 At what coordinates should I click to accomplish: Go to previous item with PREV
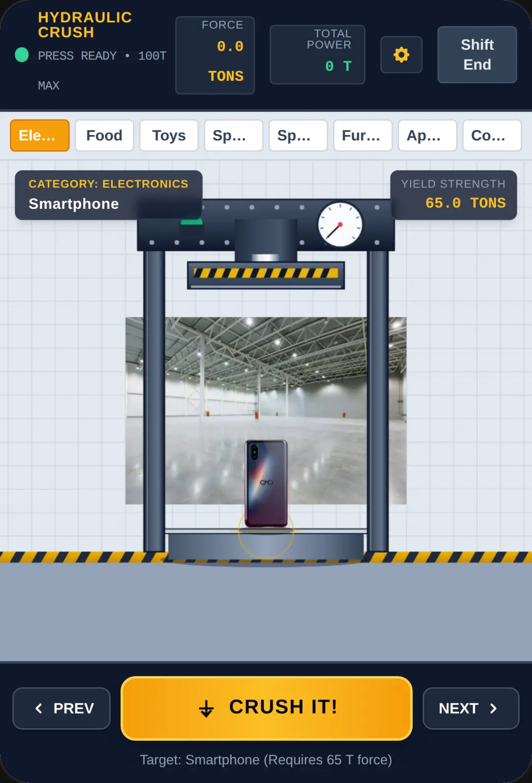(62, 708)
